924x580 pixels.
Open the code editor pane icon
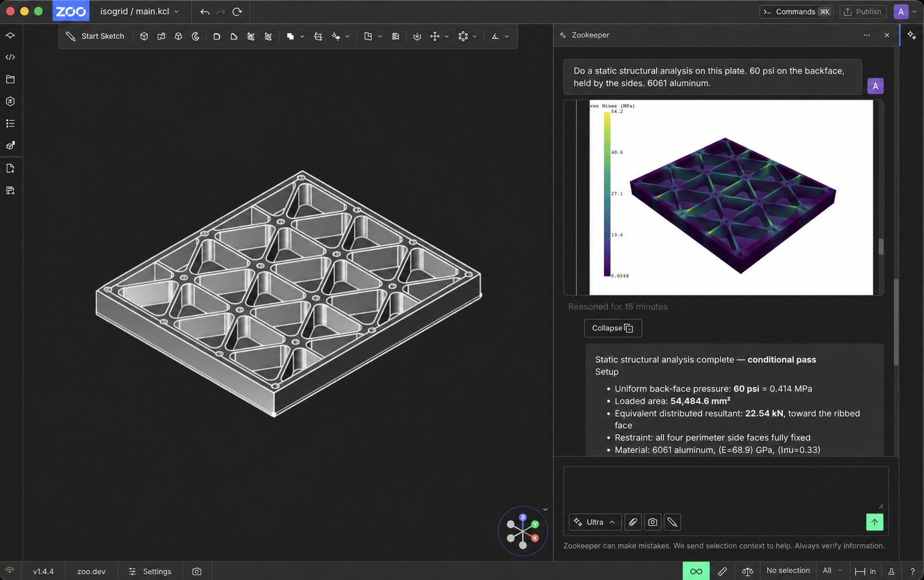tap(11, 57)
